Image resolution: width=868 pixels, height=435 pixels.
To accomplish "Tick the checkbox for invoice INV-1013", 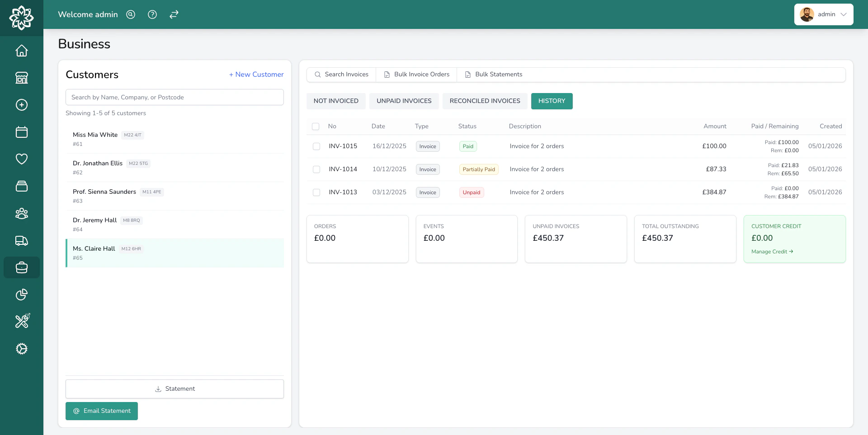I will point(316,192).
